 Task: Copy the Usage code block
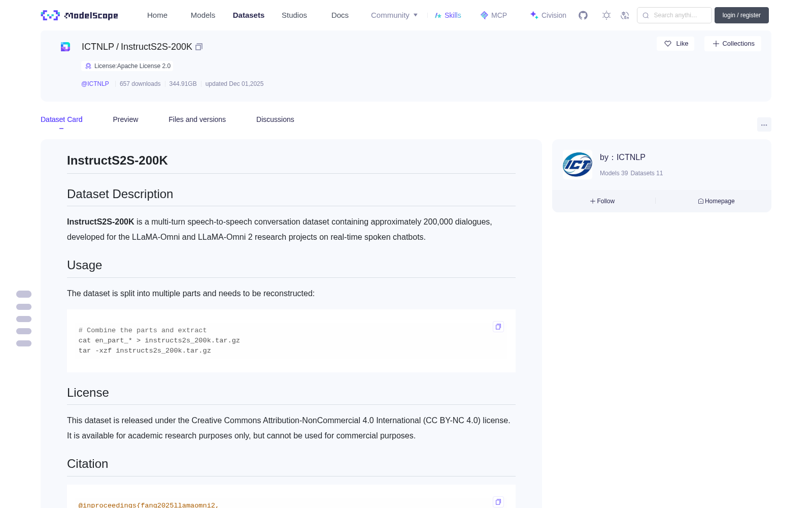click(498, 327)
